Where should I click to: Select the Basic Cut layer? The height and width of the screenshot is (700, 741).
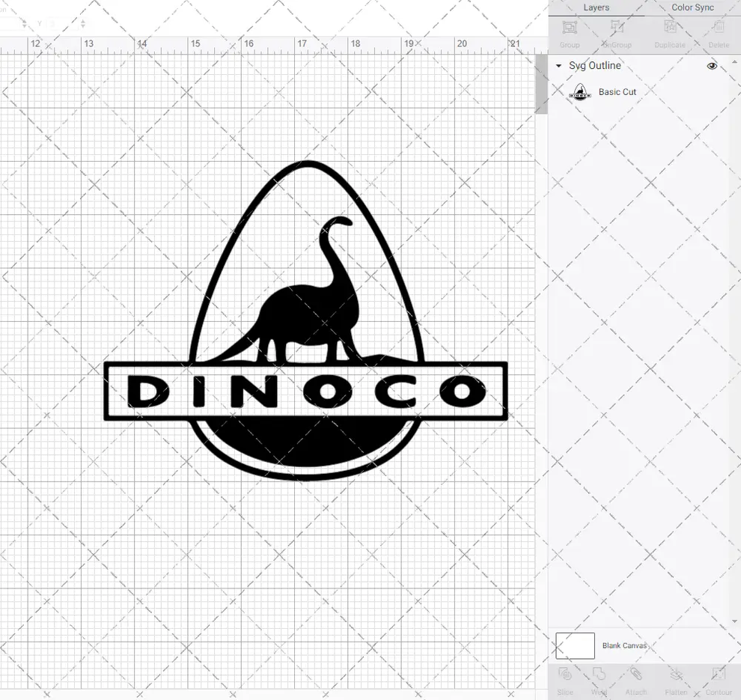click(617, 91)
